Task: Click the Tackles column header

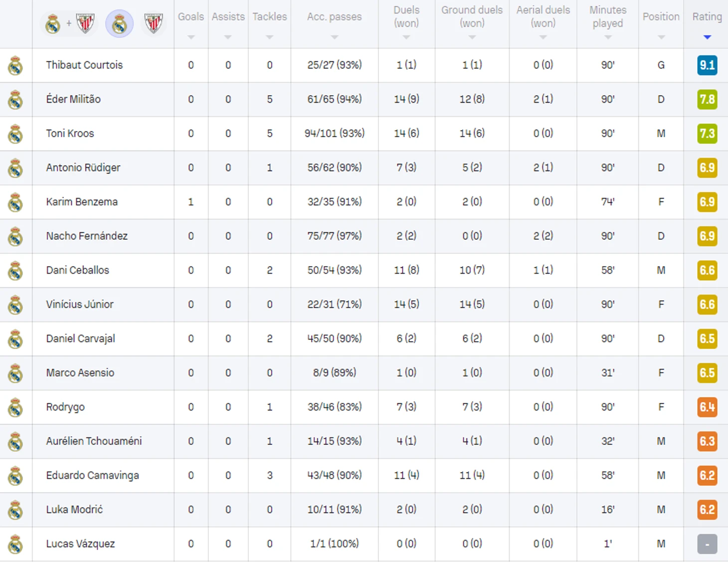Action: pyautogui.click(x=269, y=16)
